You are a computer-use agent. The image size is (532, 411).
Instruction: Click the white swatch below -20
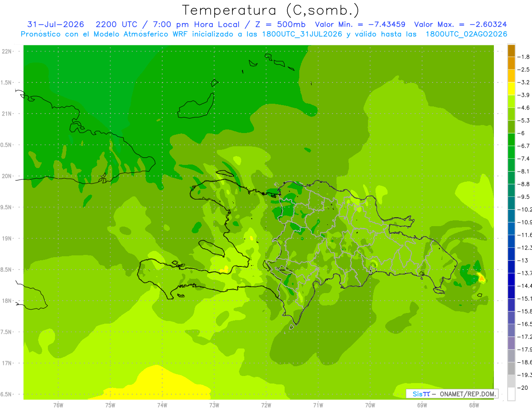(511, 394)
